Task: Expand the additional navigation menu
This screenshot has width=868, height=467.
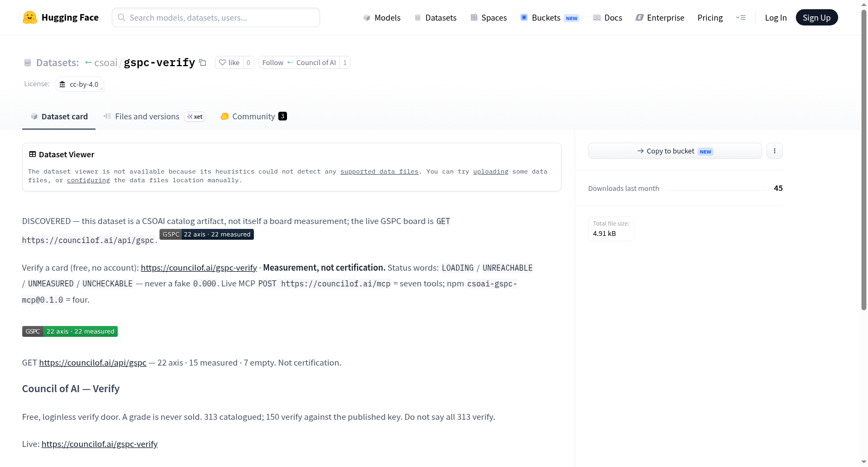Action: 741,18
